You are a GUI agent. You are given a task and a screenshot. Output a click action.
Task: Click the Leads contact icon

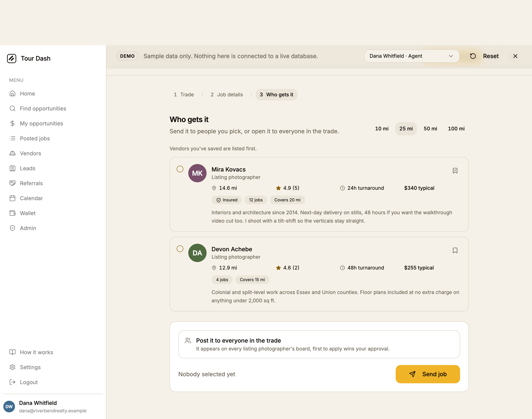coord(12,168)
